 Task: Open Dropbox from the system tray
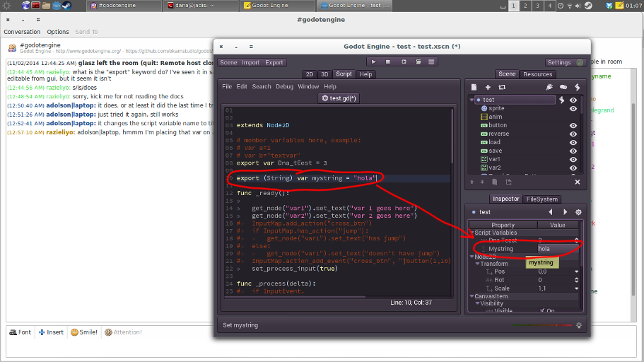tap(609, 6)
